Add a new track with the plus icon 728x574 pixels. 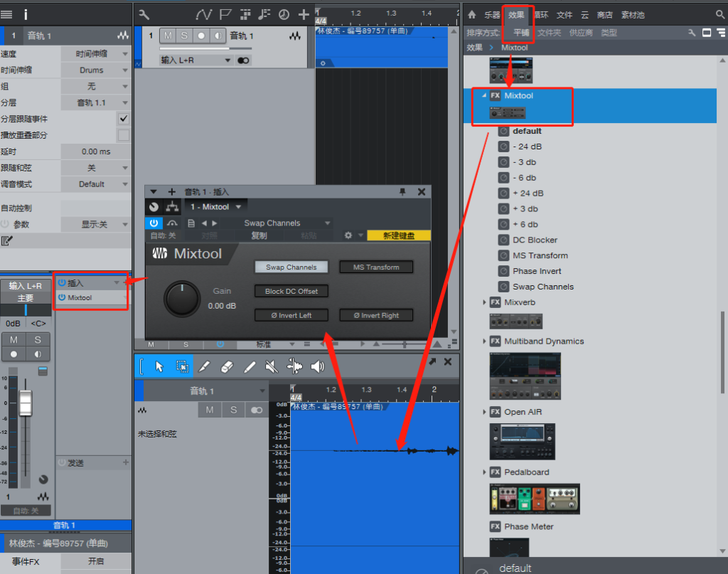304,15
